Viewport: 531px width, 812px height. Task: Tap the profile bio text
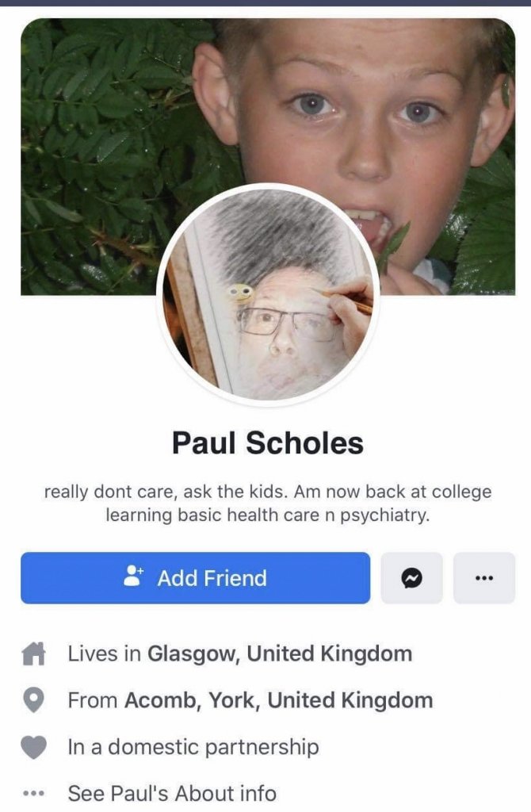tap(268, 503)
